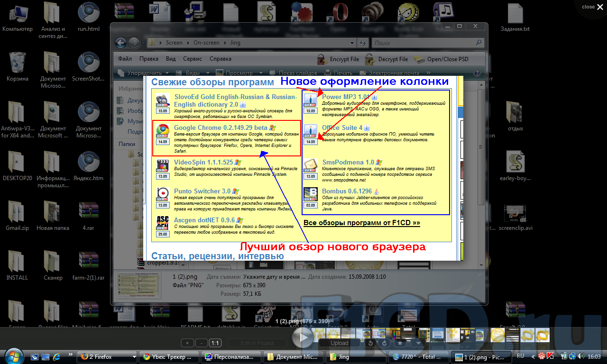Screen dimensions: 607x364
Task: Launch Internet Explorer from Quick Launch
Action: point(56,356)
